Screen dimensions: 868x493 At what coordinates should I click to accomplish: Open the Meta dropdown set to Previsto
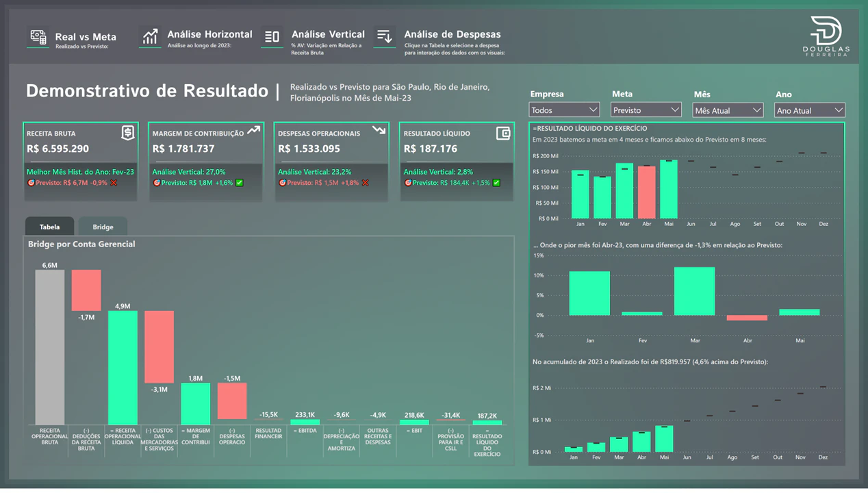click(646, 110)
